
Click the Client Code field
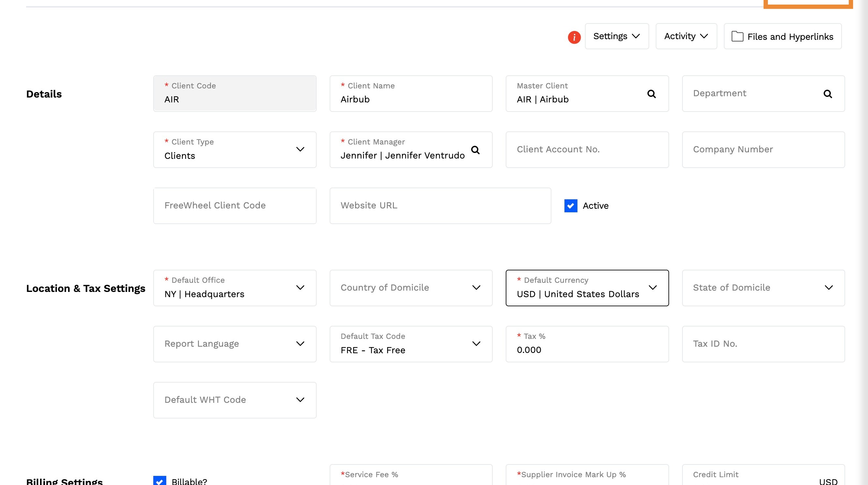(x=235, y=93)
